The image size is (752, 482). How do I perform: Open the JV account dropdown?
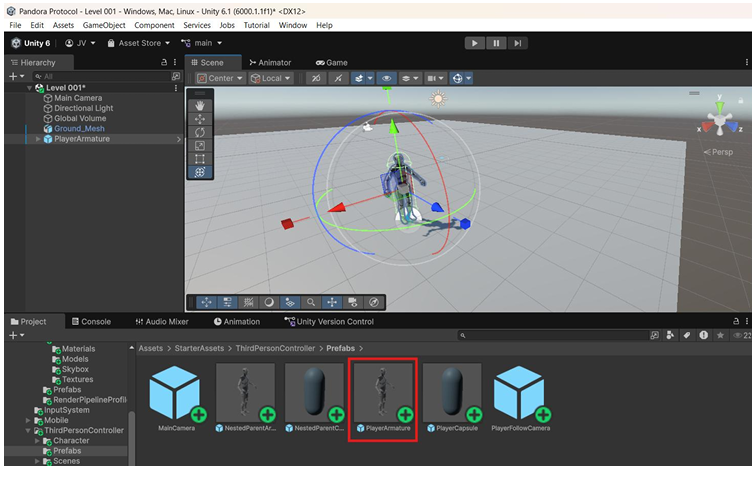81,43
